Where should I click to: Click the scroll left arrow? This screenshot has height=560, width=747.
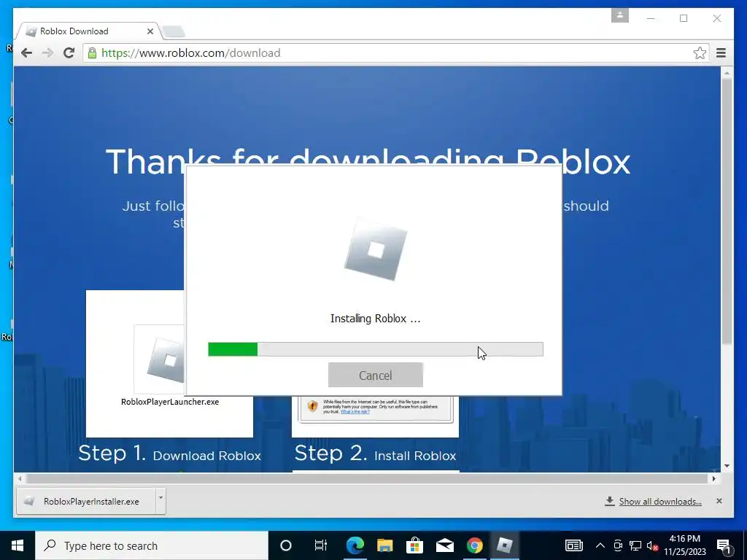pos(20,478)
